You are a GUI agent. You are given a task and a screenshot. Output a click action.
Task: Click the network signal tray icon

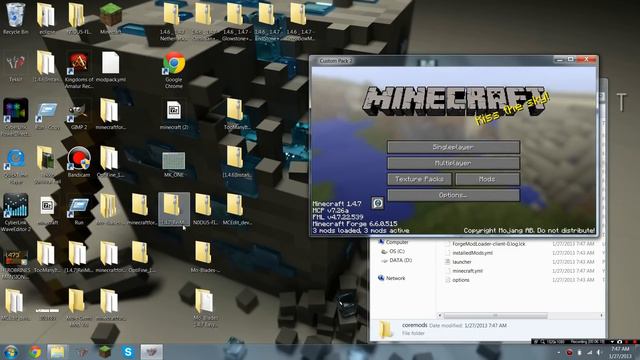coord(589,352)
